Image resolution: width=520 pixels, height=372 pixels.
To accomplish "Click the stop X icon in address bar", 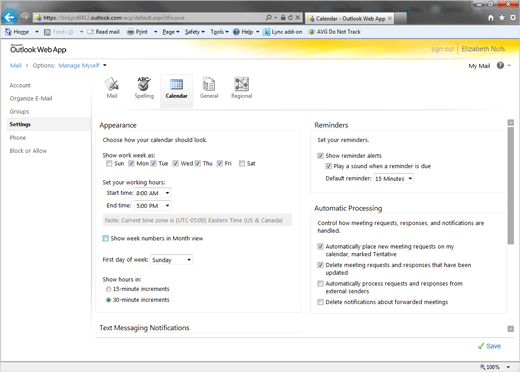I will pyautogui.click(x=298, y=17).
